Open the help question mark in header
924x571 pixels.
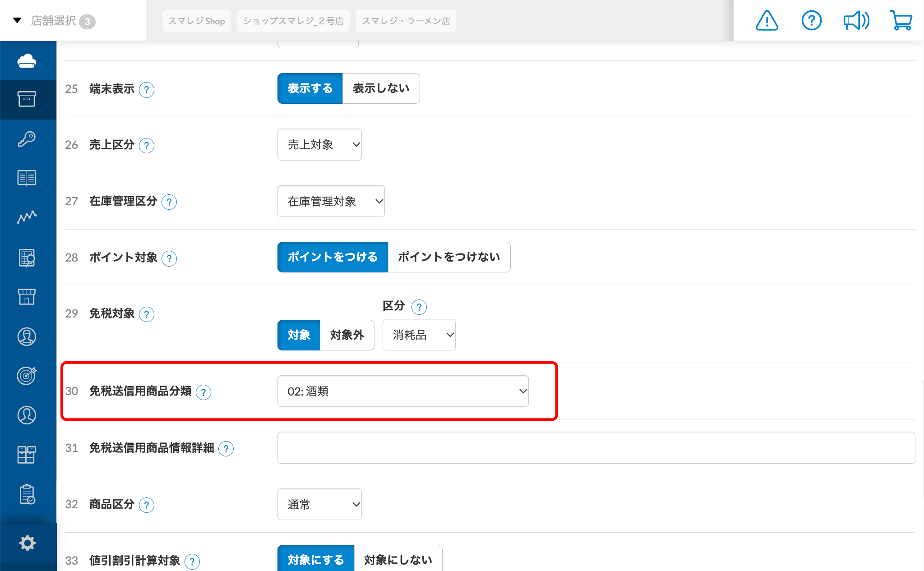click(x=811, y=21)
